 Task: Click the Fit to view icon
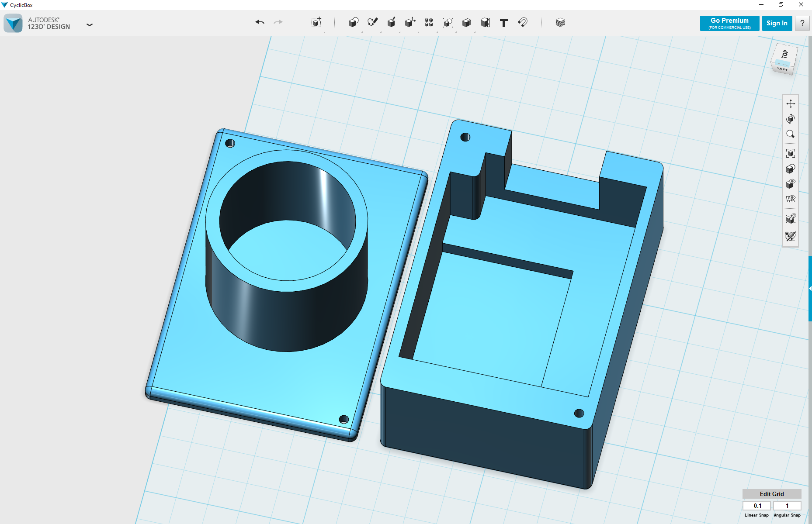[x=791, y=153]
